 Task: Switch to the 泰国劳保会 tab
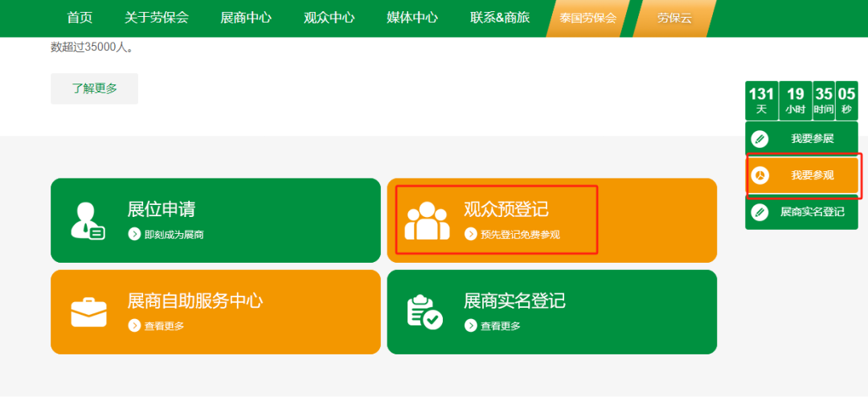coord(588,18)
